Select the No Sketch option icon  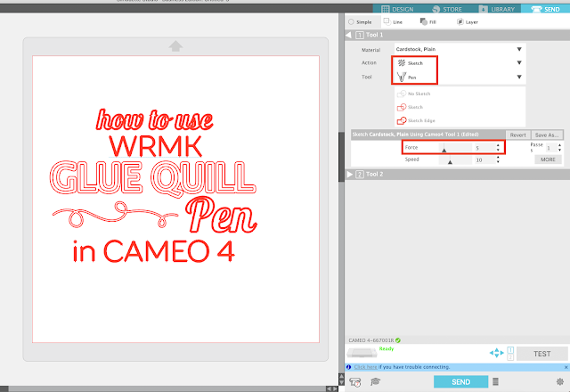click(402, 94)
